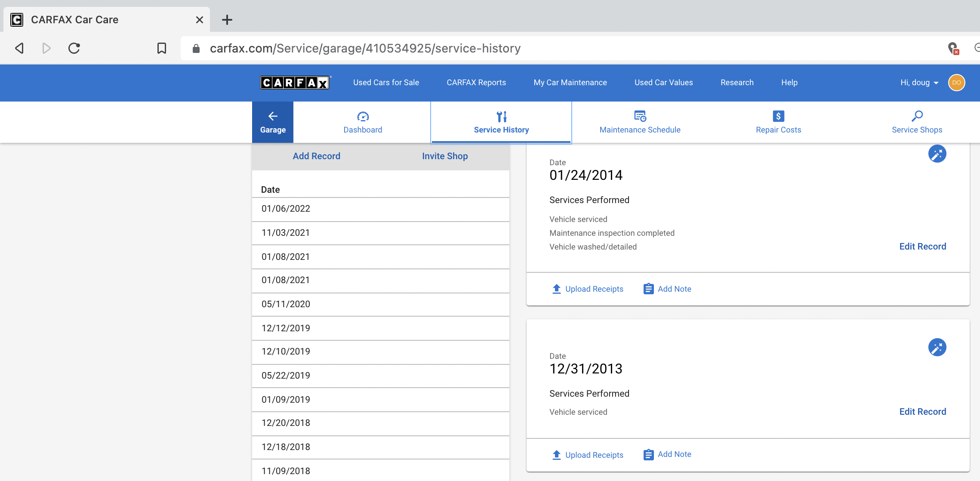The width and height of the screenshot is (980, 481).
Task: Select the 12/12/2019 date row
Action: [x=381, y=328]
